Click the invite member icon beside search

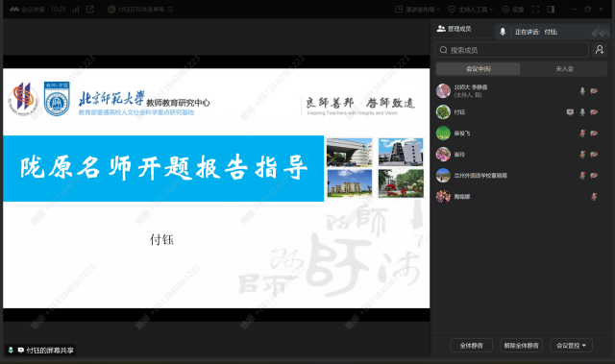[x=600, y=50]
